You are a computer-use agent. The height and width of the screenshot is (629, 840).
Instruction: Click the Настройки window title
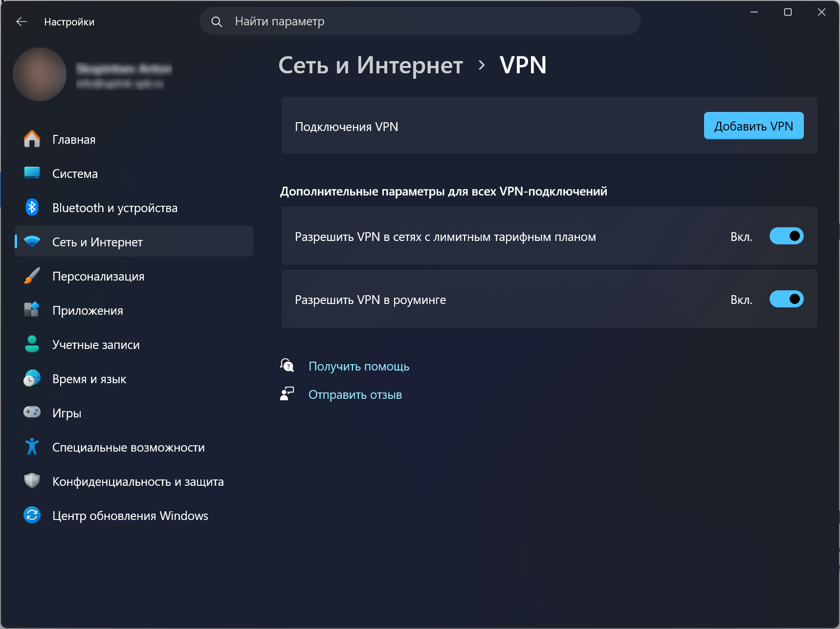69,22
